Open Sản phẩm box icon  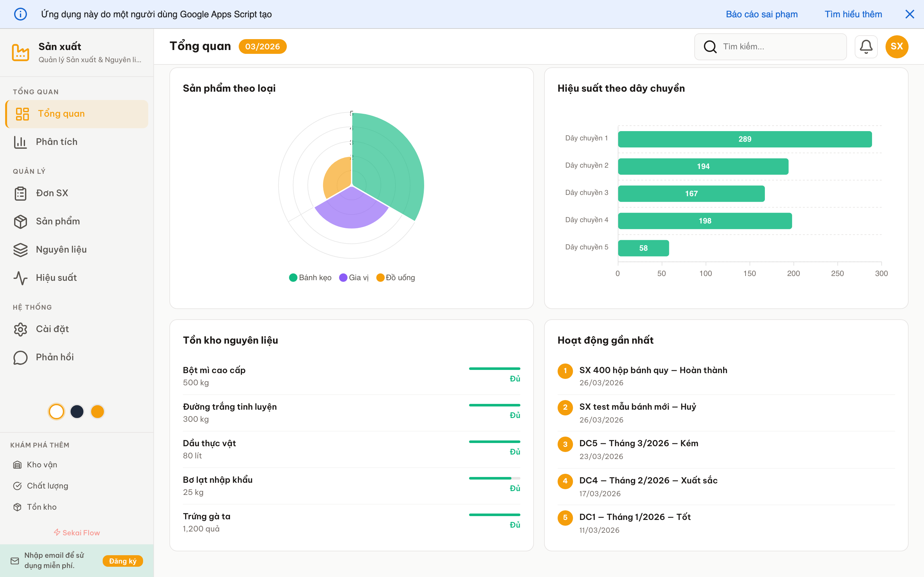tap(20, 221)
